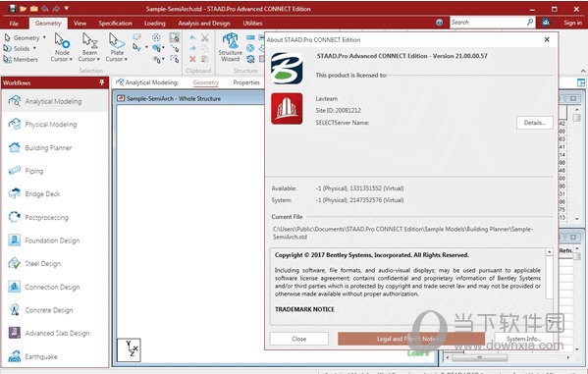Click the Redo arrow in quick access toolbar
Viewport: 588px width, 374px height.
[56, 8]
